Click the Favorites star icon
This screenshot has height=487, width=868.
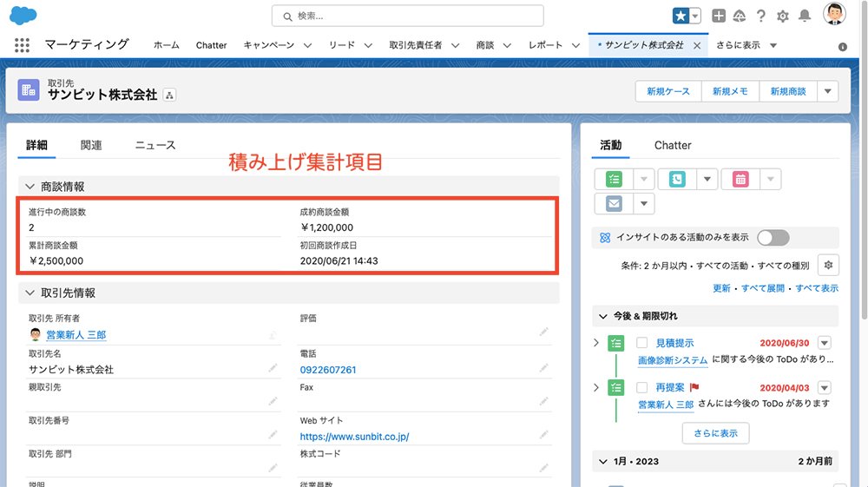tap(681, 16)
